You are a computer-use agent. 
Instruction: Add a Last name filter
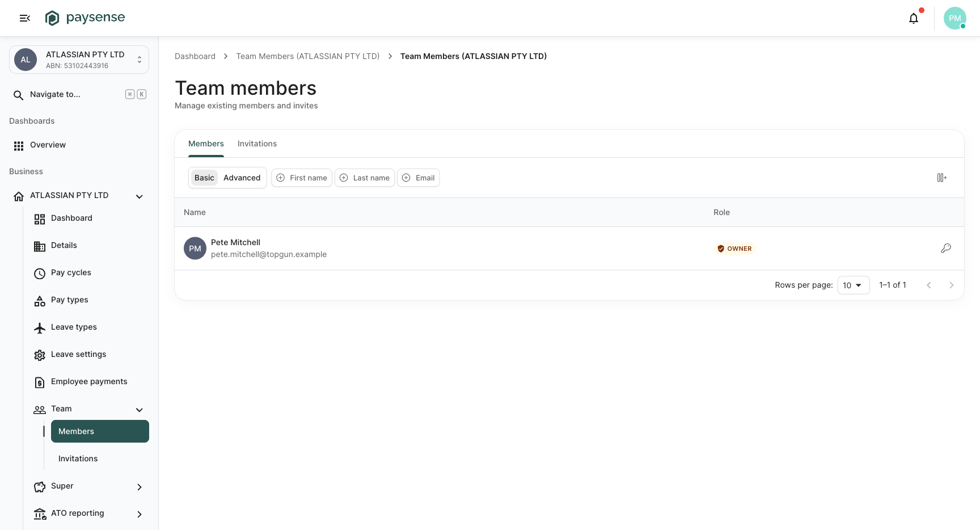[365, 178]
